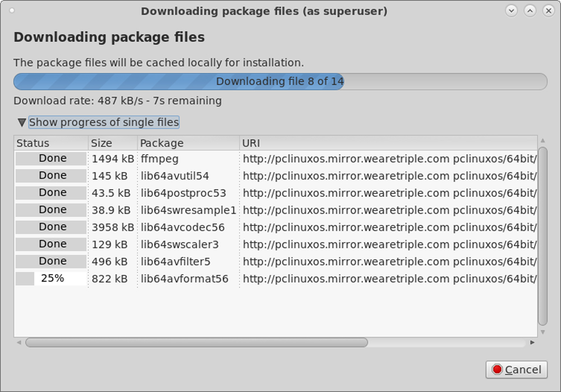
Task: Select the lib64avformat56 package name
Action: pos(184,279)
